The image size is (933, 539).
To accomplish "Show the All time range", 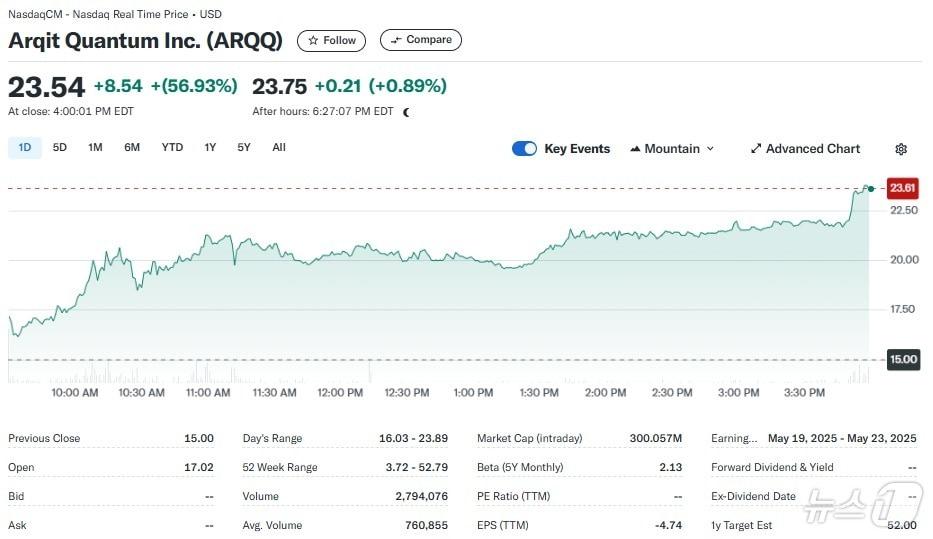I will tap(279, 148).
